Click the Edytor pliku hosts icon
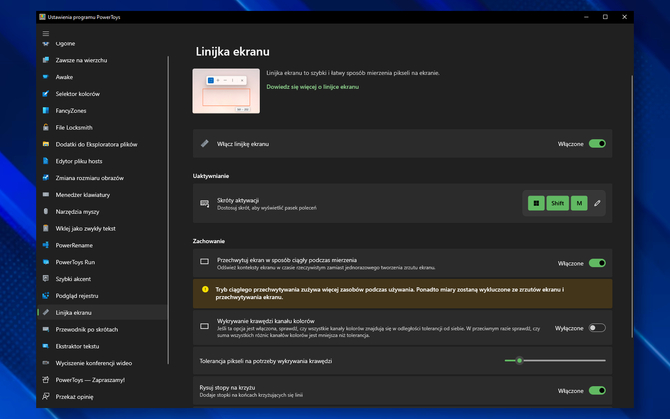This screenshot has height=419, width=670. 46,161
